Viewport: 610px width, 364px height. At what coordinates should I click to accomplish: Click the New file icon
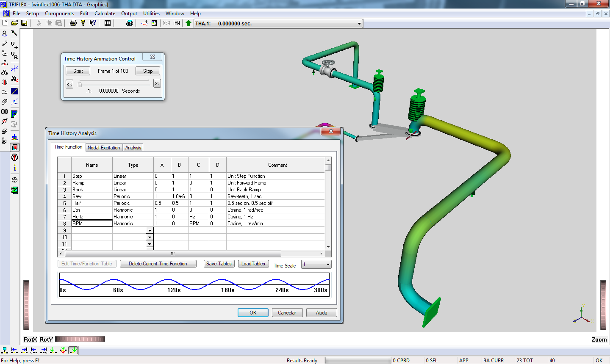[5, 23]
